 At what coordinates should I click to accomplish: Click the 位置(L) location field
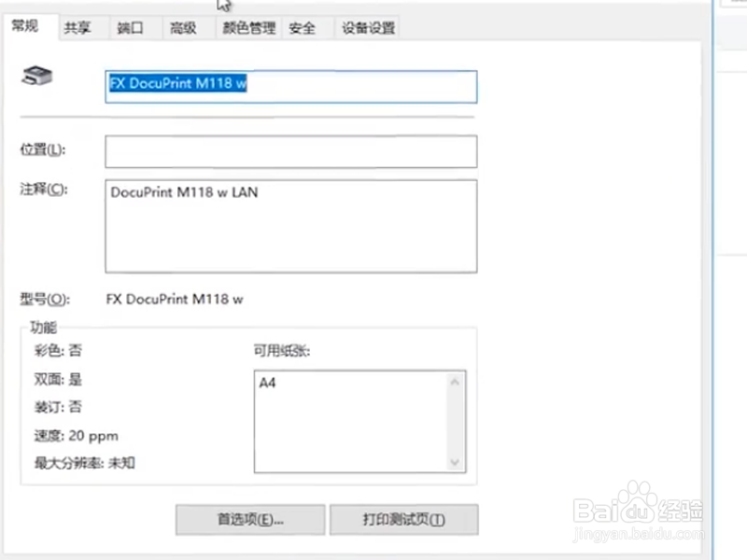[x=289, y=150]
